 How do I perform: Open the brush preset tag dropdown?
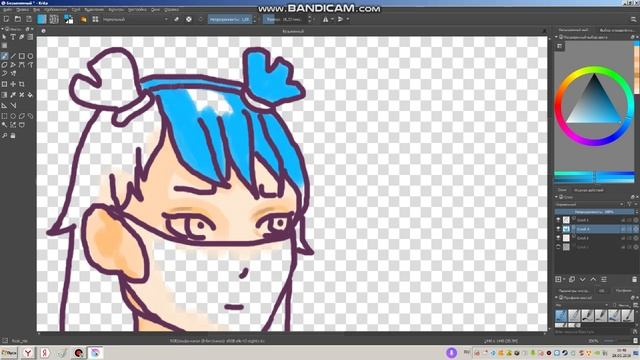click(582, 305)
